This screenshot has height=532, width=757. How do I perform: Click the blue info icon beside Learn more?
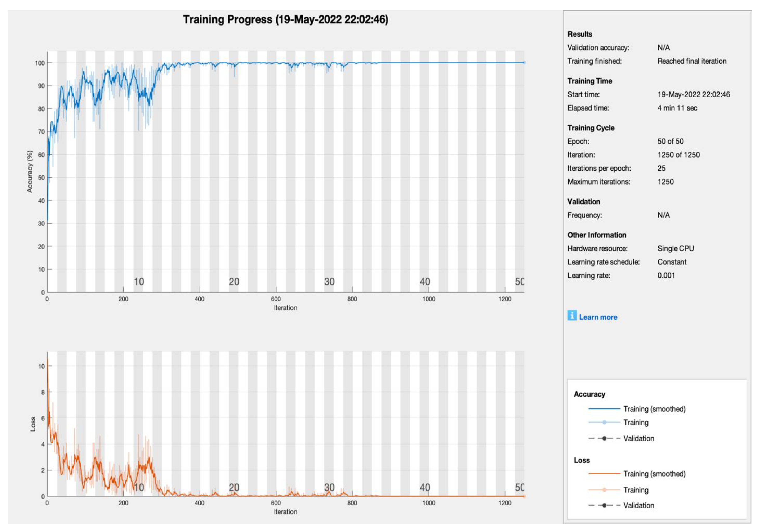[x=572, y=316]
